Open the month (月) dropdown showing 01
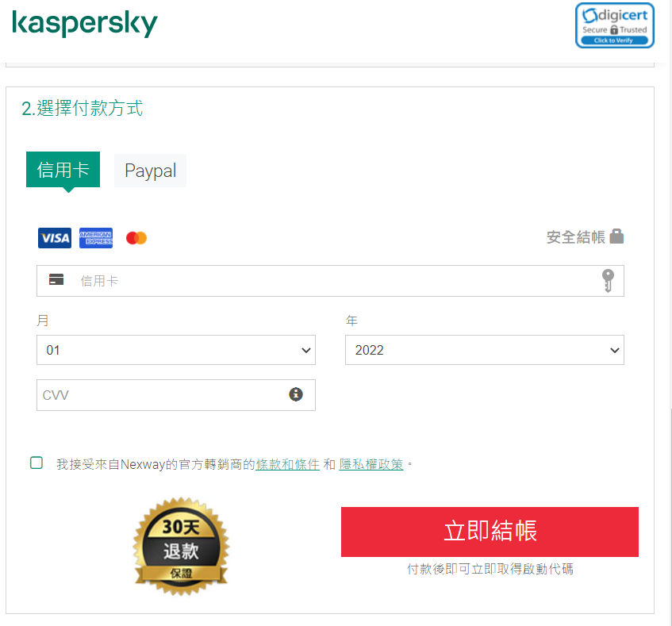Image resolution: width=672 pixels, height=626 pixels. (176, 350)
